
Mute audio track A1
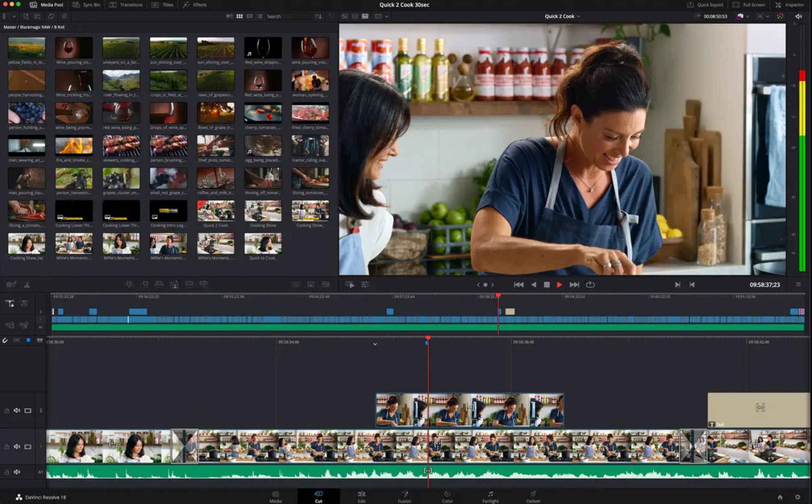pos(17,471)
